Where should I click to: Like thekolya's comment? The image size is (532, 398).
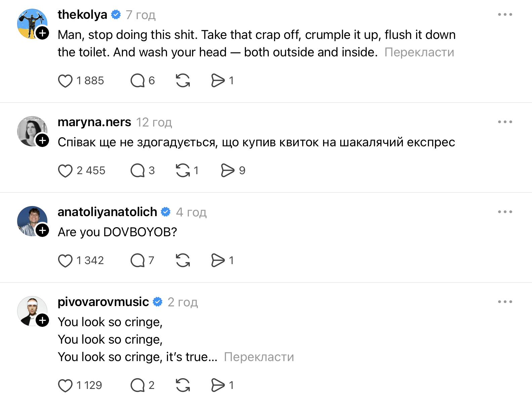[65, 81]
